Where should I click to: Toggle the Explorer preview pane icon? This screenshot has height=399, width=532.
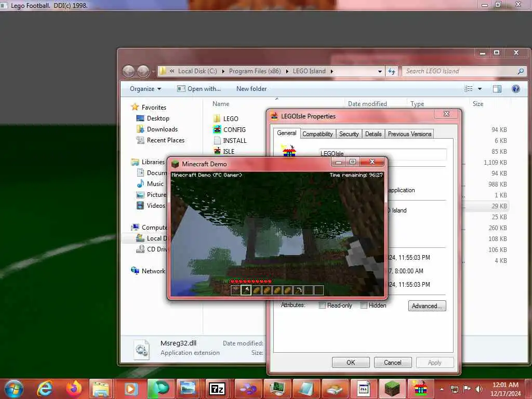pos(497,89)
